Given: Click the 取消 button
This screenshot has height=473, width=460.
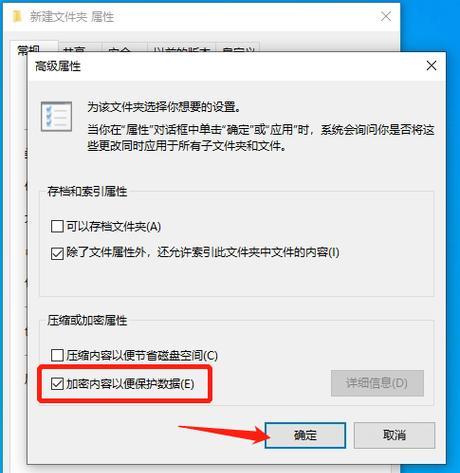Looking at the screenshot, I should (394, 435).
